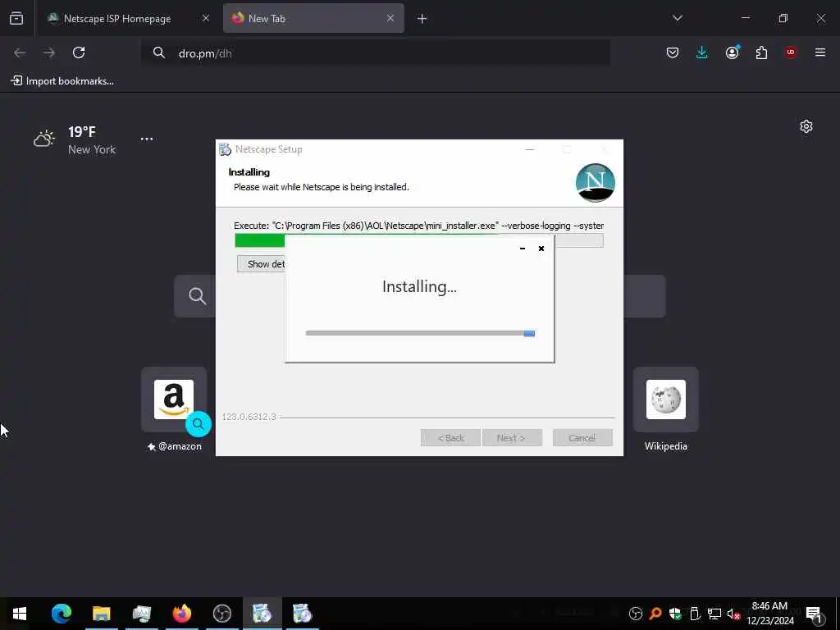Open the Pocket save icon
The image size is (840, 630).
tap(673, 52)
